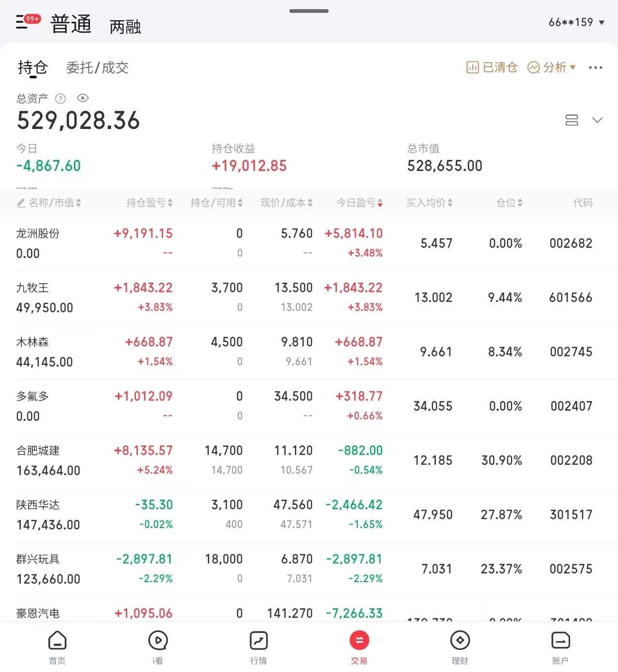Go to 行情 market quotes

click(259, 646)
